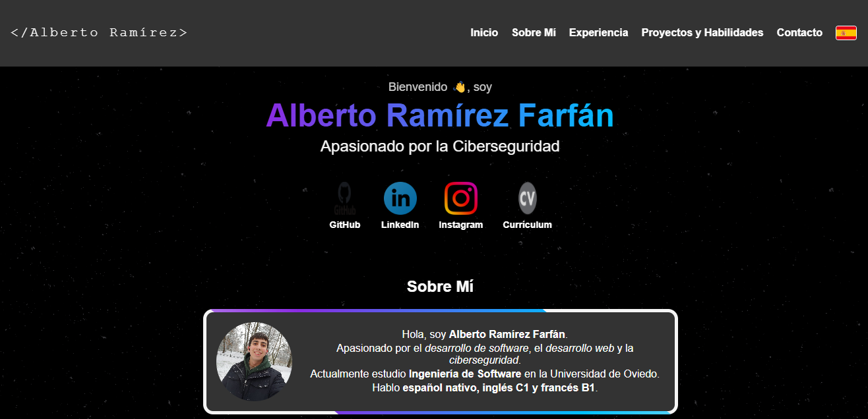The image size is (868, 419).
Task: Go to the Contacto section
Action: coord(799,32)
